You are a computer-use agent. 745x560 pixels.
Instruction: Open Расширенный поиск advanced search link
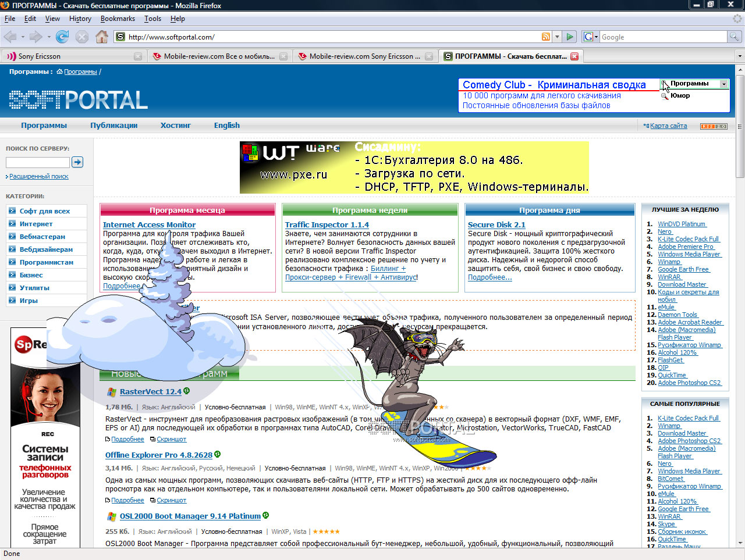[x=39, y=176]
